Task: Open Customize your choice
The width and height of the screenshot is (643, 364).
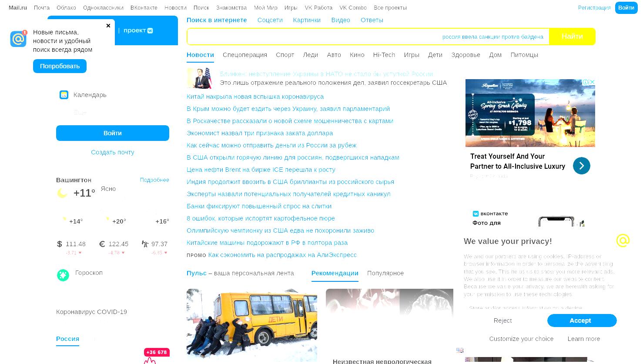Action: (521, 339)
